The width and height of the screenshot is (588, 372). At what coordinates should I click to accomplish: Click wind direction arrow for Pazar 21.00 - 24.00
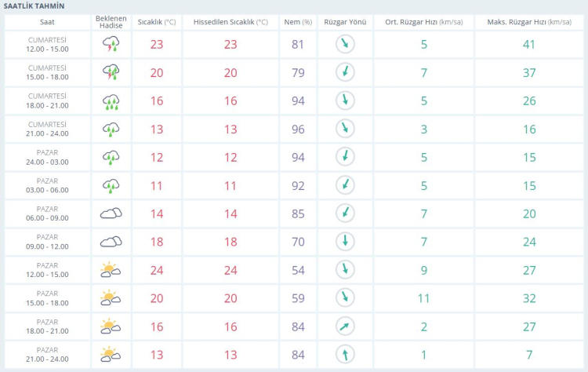click(344, 355)
